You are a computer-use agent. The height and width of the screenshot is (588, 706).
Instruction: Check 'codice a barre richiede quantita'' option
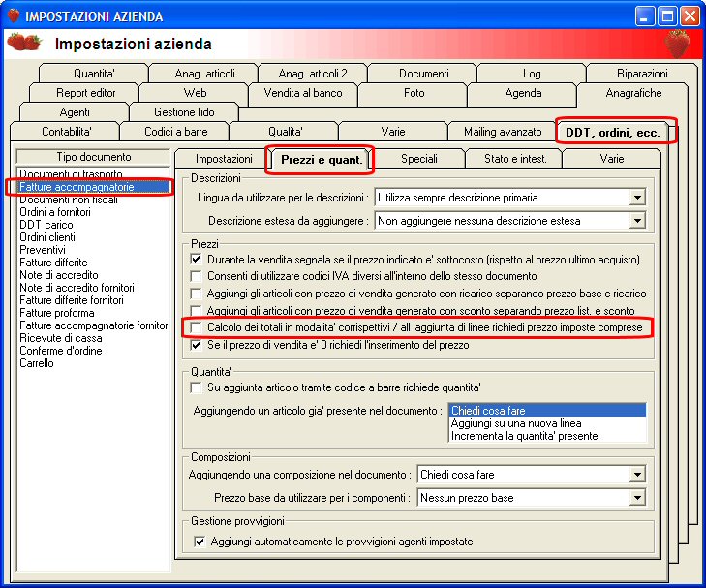196,387
